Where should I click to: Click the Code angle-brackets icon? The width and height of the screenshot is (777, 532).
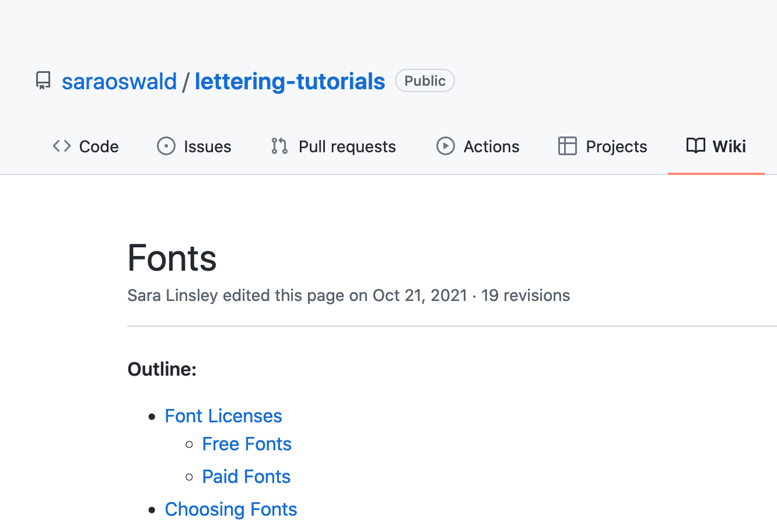[x=62, y=146]
